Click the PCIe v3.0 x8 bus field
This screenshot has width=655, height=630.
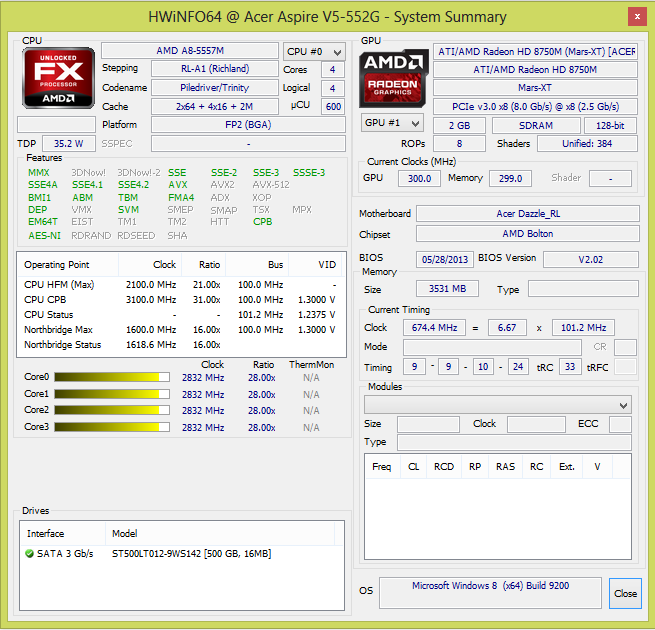[x=535, y=107]
